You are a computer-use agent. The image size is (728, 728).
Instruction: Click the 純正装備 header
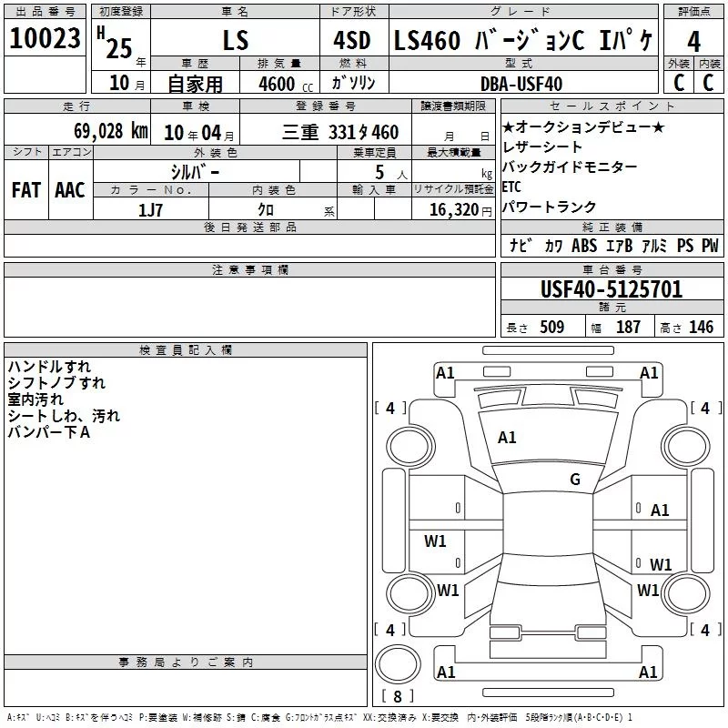pyautogui.click(x=612, y=227)
